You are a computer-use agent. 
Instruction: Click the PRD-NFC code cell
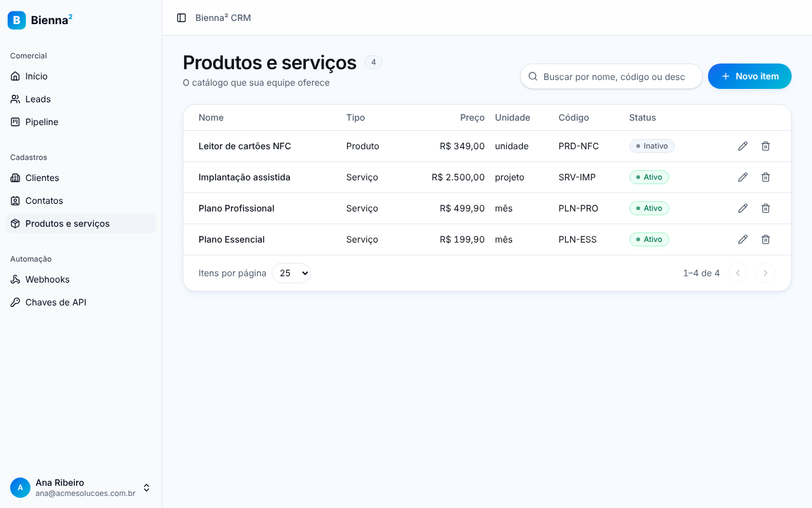[x=579, y=146]
